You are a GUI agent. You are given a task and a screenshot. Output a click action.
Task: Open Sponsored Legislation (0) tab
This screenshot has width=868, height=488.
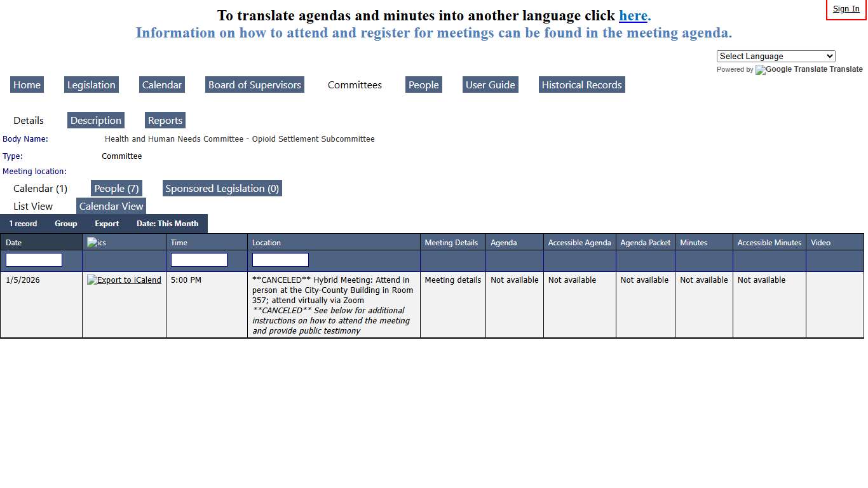point(222,189)
